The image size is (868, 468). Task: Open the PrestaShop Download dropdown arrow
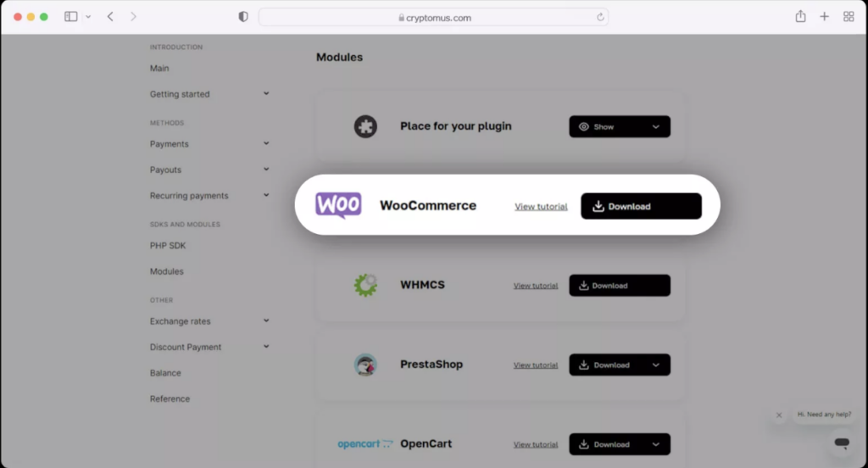click(656, 365)
